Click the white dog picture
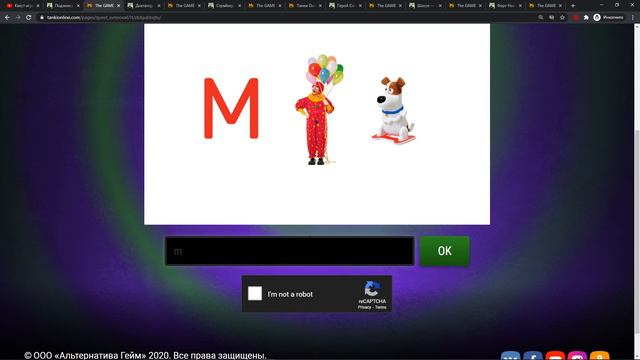 [393, 110]
